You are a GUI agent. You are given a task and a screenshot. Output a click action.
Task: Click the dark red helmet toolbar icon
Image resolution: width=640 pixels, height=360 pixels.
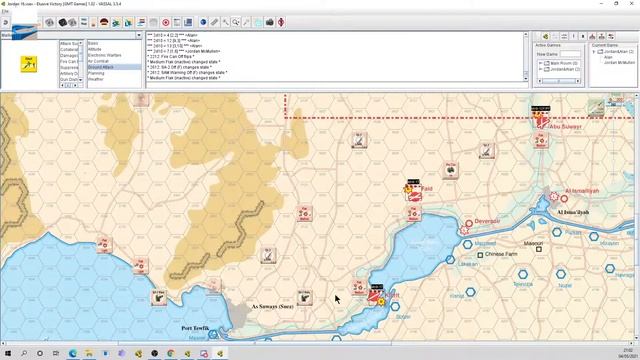(104, 22)
